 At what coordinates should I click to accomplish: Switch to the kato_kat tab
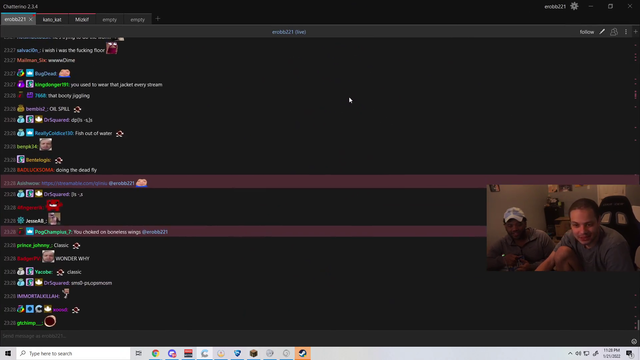tap(52, 19)
